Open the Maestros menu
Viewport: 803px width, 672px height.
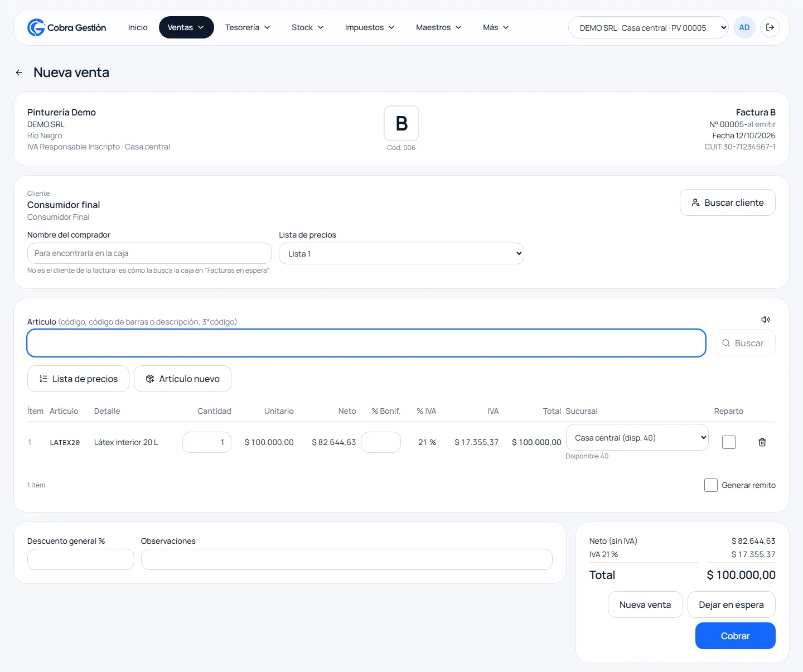439,27
